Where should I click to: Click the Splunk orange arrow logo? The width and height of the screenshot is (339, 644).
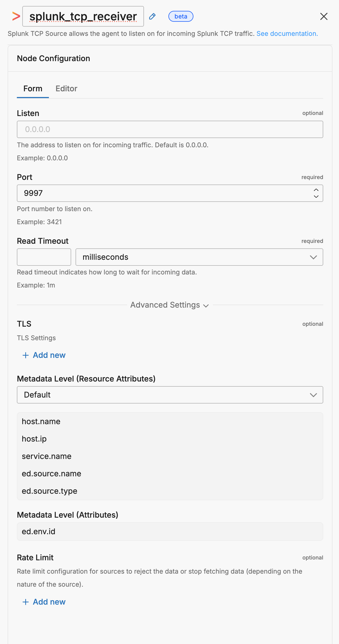[16, 16]
